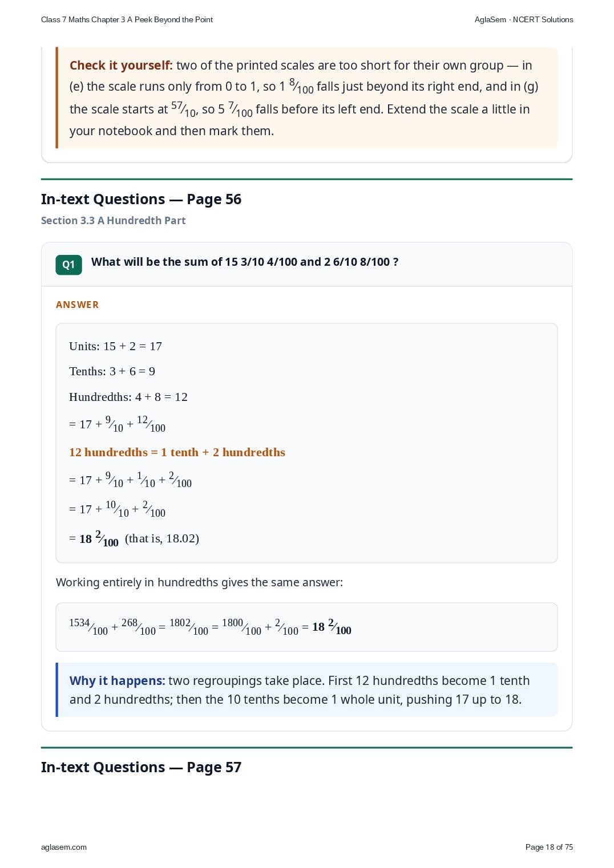Click the 'In-text Questions — Page 56' heading
This screenshot has width=614, height=868.
tap(141, 199)
